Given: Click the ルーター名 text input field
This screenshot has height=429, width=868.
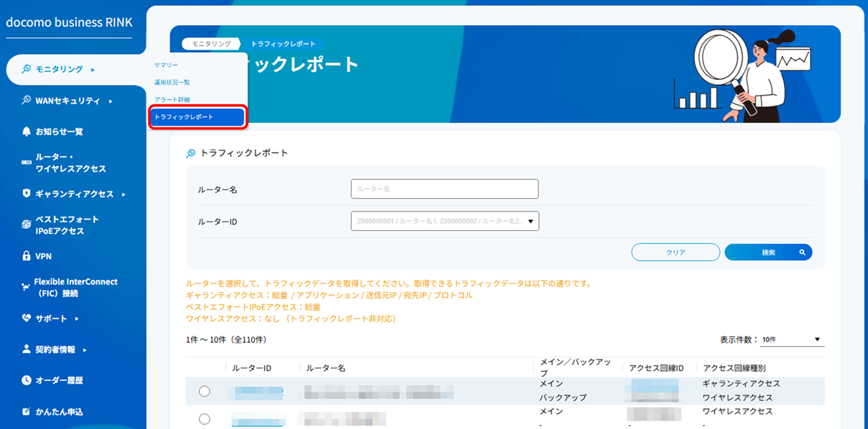Looking at the screenshot, I should (444, 189).
